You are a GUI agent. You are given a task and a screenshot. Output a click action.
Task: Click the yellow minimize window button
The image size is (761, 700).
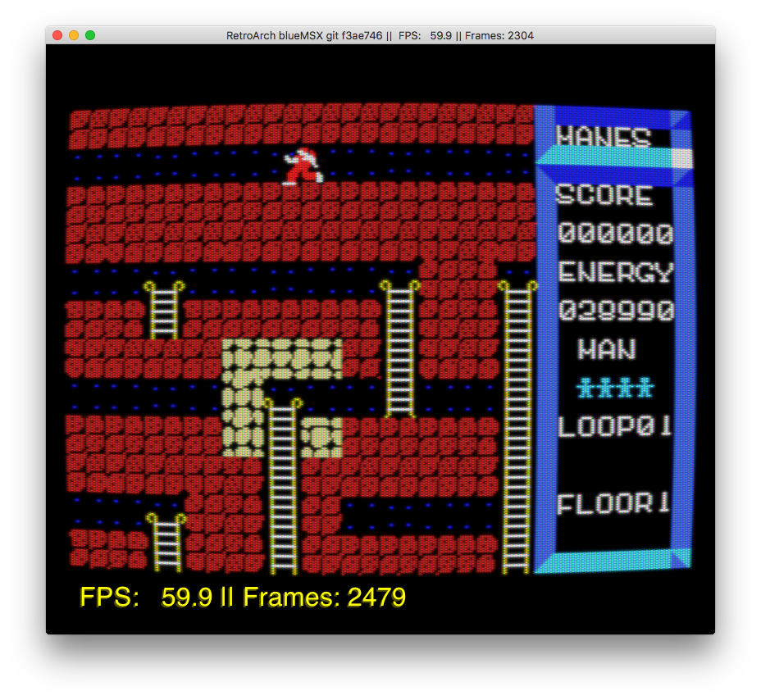pyautogui.click(x=74, y=35)
